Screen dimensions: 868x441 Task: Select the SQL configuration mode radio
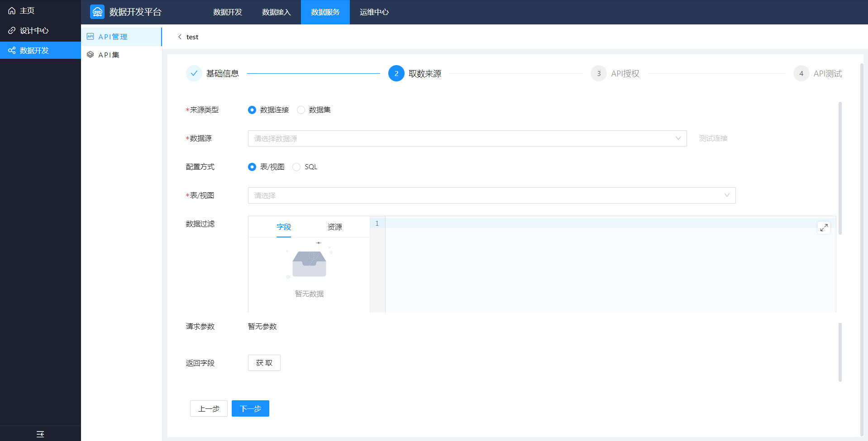(296, 167)
